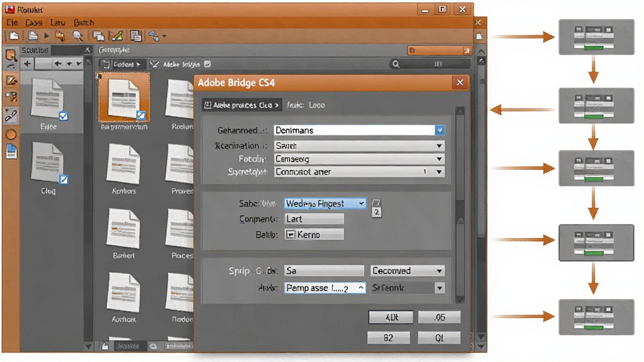Click the Pemp asse stepper arrow
Viewport: 644px width, 362px height.
point(361,288)
